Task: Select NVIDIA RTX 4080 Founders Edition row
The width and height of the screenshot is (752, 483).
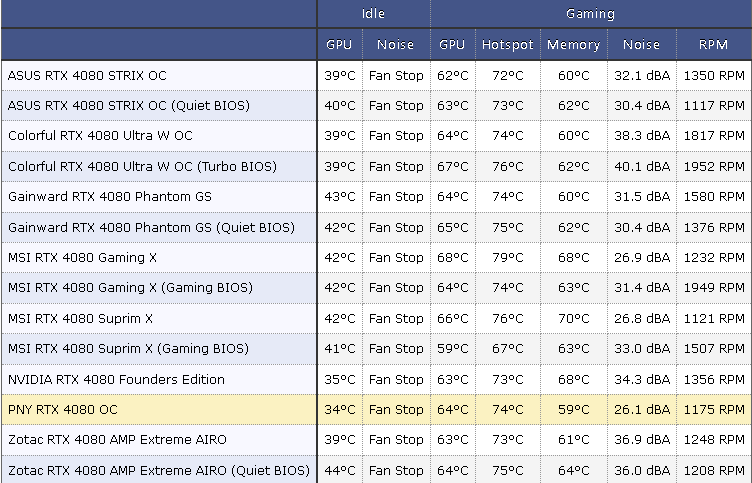Action: pos(376,379)
